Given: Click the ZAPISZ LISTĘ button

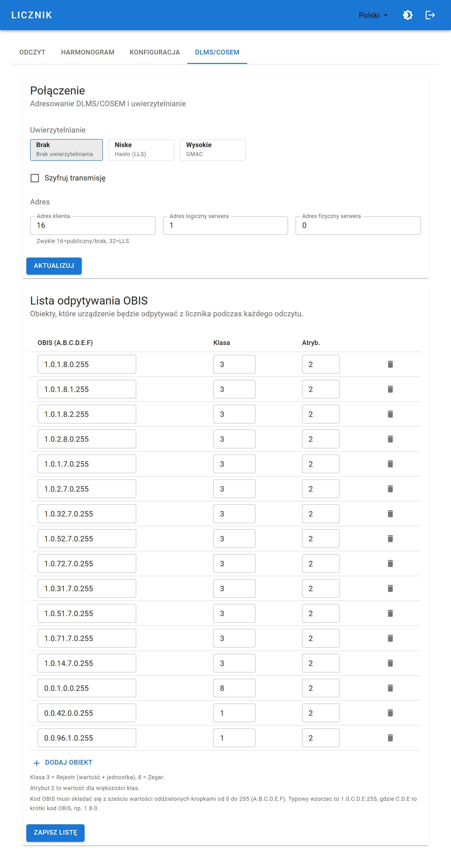Looking at the screenshot, I should pyautogui.click(x=55, y=833).
